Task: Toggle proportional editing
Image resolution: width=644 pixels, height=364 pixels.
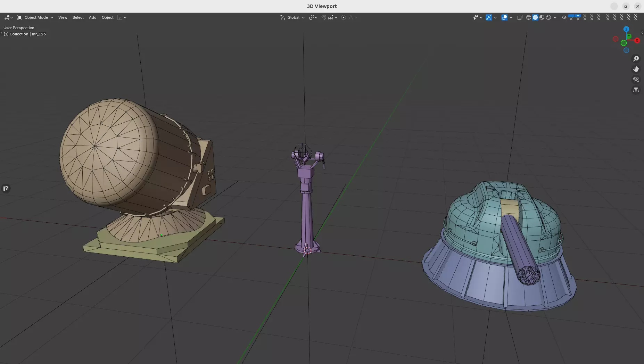Action: tap(344, 17)
